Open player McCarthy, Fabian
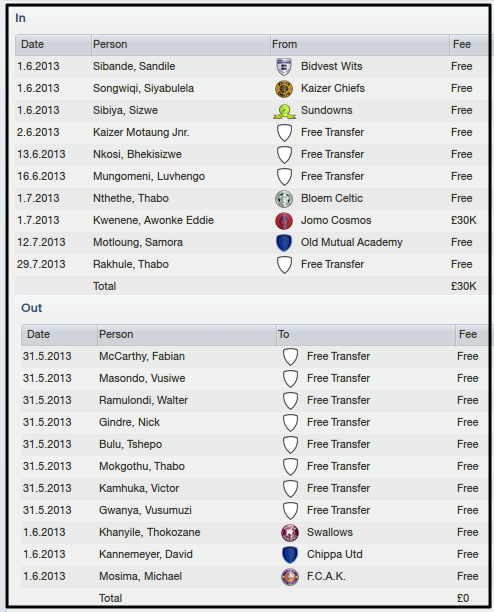This screenshot has height=612, width=494. pos(142,356)
